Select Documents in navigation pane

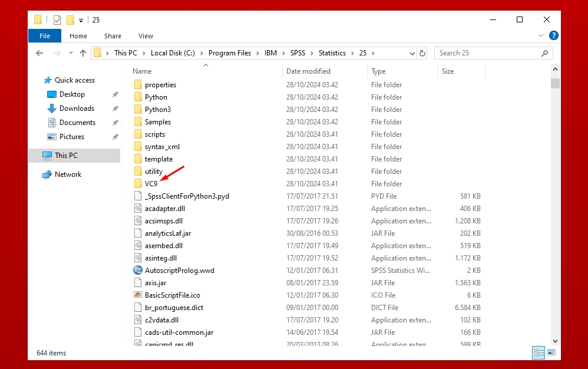(x=77, y=123)
